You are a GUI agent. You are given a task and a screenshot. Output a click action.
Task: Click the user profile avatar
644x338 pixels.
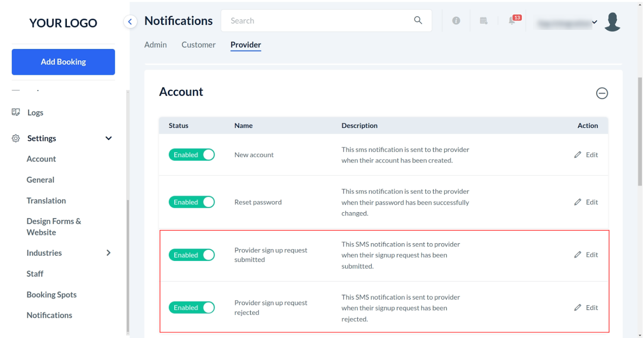(x=612, y=22)
